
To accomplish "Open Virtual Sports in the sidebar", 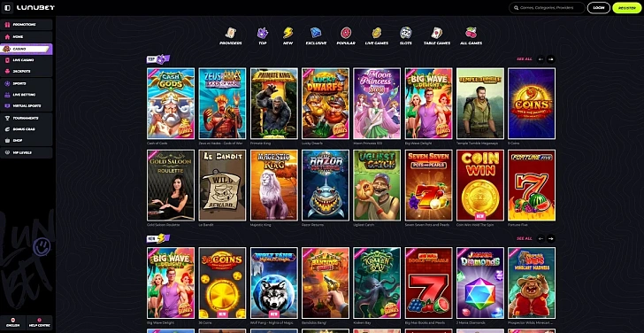I will pyautogui.click(x=27, y=105).
